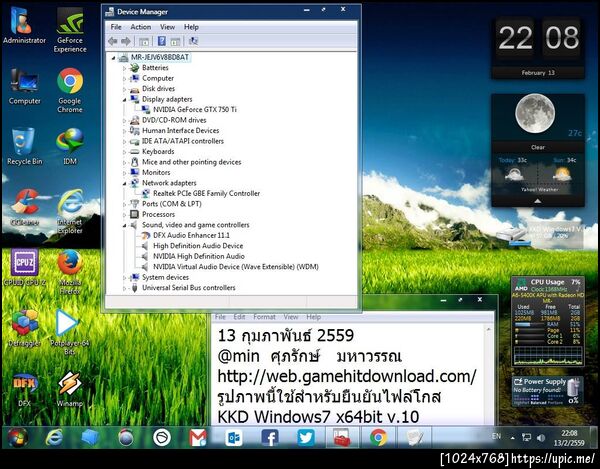Click the Back arrow in the Device Manager toolbar
Image resolution: width=600 pixels, height=469 pixels.
(x=112, y=41)
